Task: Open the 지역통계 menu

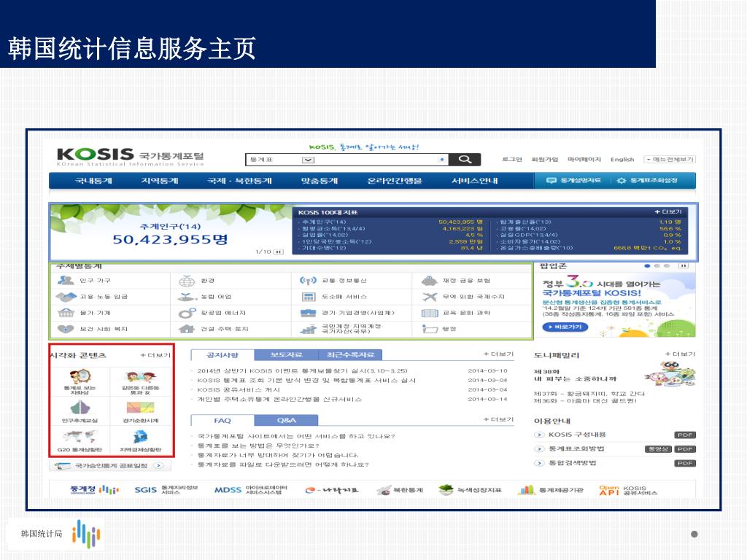Action: (160, 181)
